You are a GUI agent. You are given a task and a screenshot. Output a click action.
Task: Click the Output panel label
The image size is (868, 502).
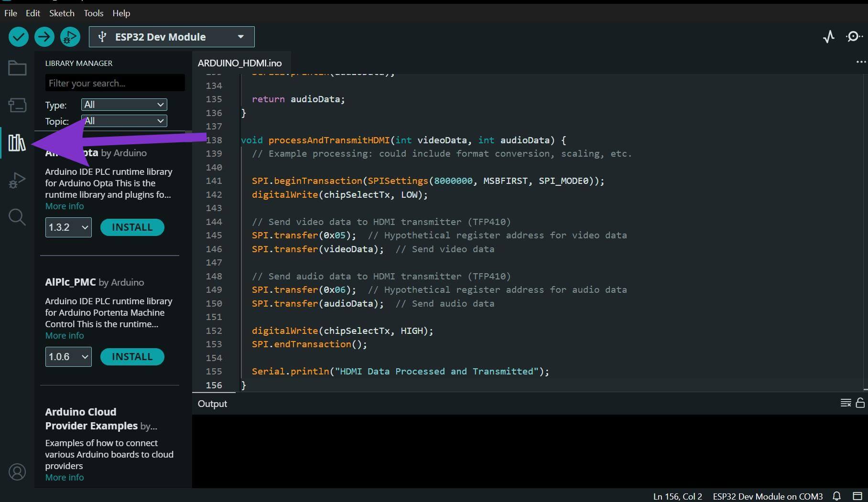click(x=212, y=404)
